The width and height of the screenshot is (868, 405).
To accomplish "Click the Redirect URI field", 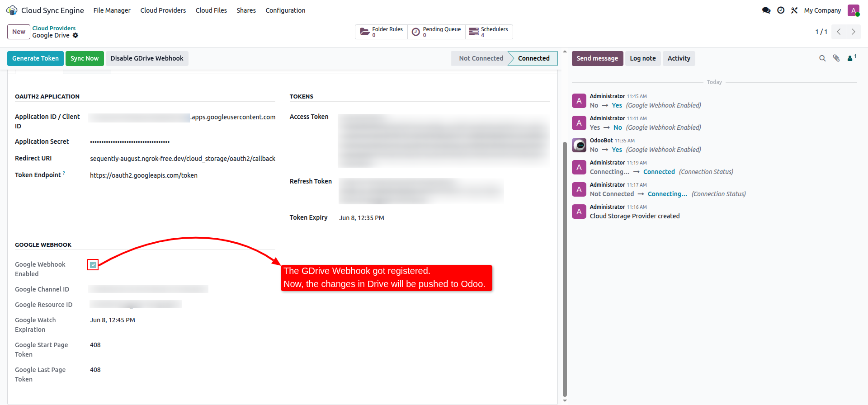I will pos(182,159).
